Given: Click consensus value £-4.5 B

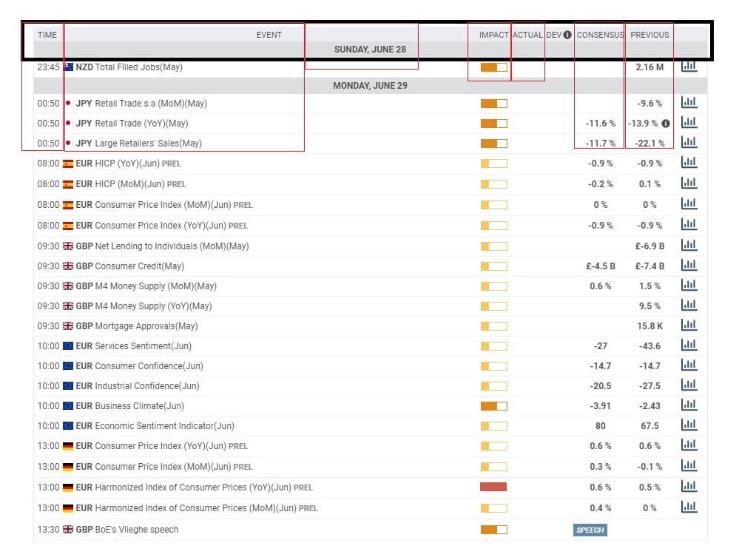Looking at the screenshot, I should pyautogui.click(x=601, y=266).
